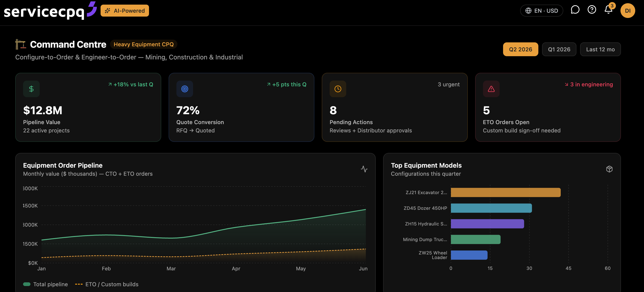Screen dimensions: 644x292
Task: Click '22 active projects' text
Action: coord(46,131)
